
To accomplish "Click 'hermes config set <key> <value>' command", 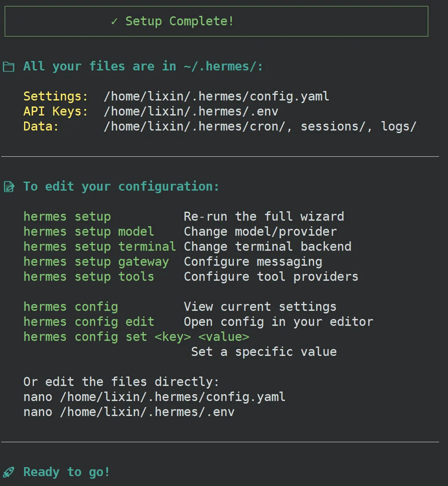I will click(x=136, y=337).
